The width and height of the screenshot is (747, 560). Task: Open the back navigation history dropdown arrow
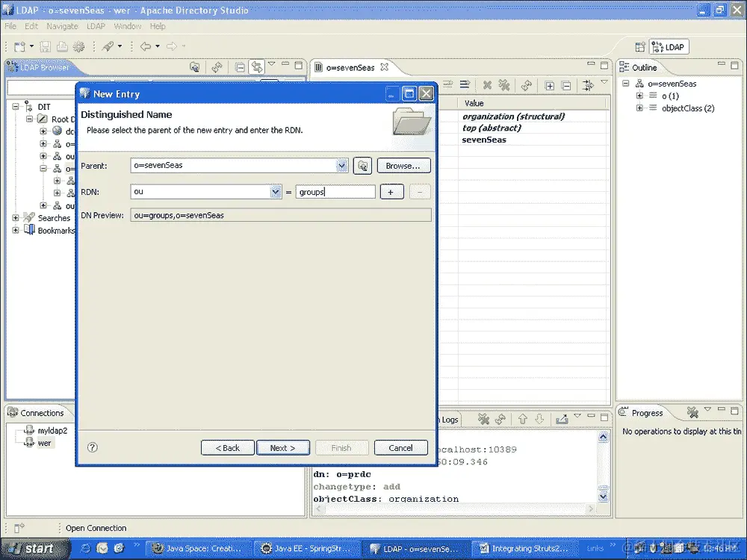pyautogui.click(x=158, y=46)
